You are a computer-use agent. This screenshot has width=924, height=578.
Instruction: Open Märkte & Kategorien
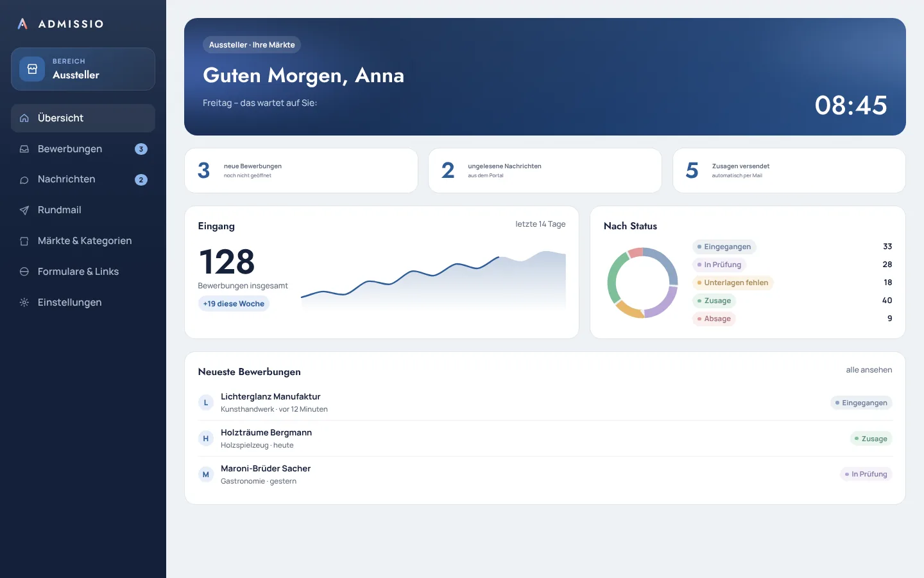(x=83, y=241)
